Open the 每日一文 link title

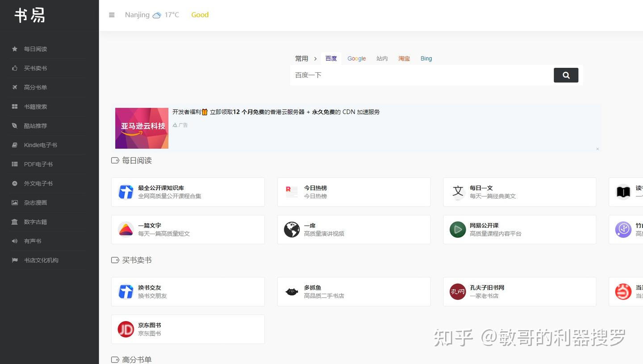(481, 188)
